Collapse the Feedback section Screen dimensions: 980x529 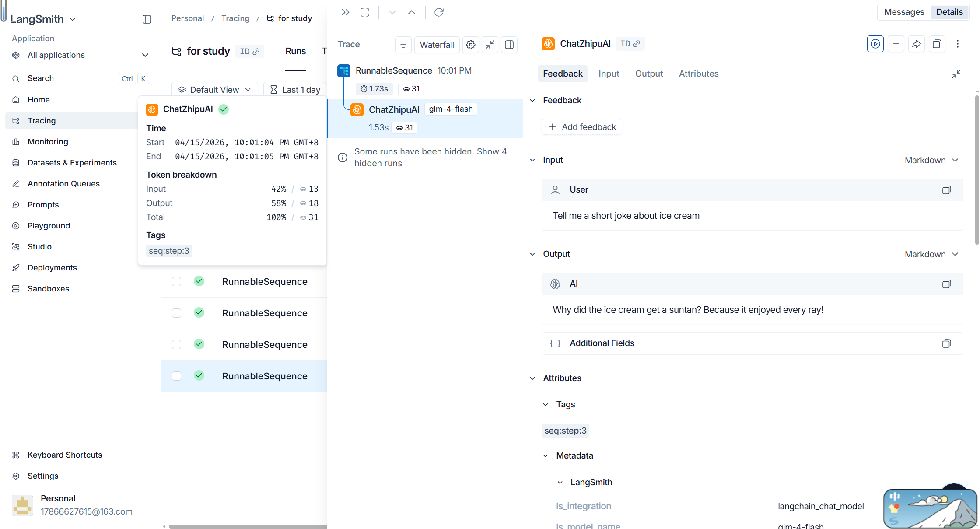tap(532, 101)
